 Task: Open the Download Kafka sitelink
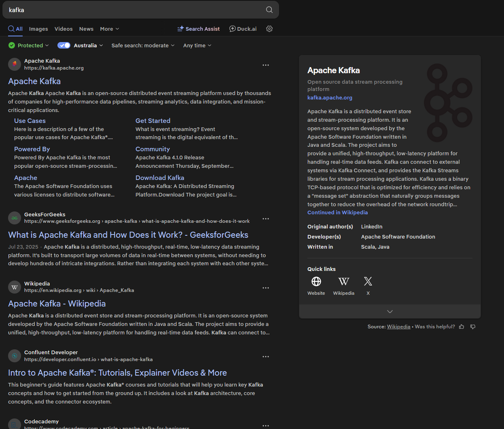pyautogui.click(x=160, y=178)
